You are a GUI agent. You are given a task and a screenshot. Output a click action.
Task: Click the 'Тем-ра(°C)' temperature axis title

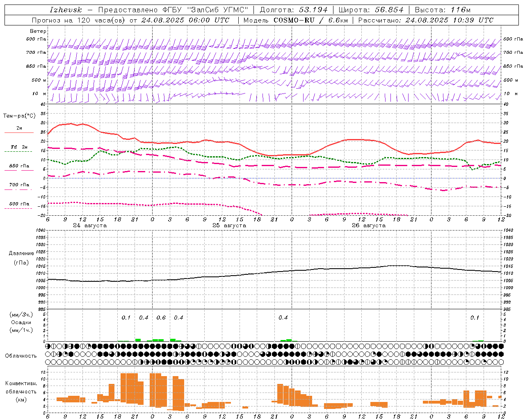pyautogui.click(x=19, y=116)
